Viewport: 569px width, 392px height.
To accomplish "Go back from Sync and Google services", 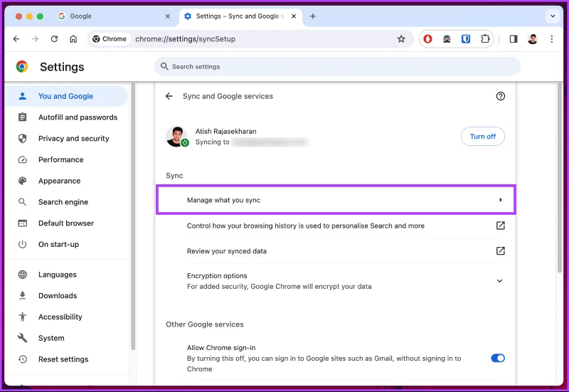I will [x=169, y=96].
